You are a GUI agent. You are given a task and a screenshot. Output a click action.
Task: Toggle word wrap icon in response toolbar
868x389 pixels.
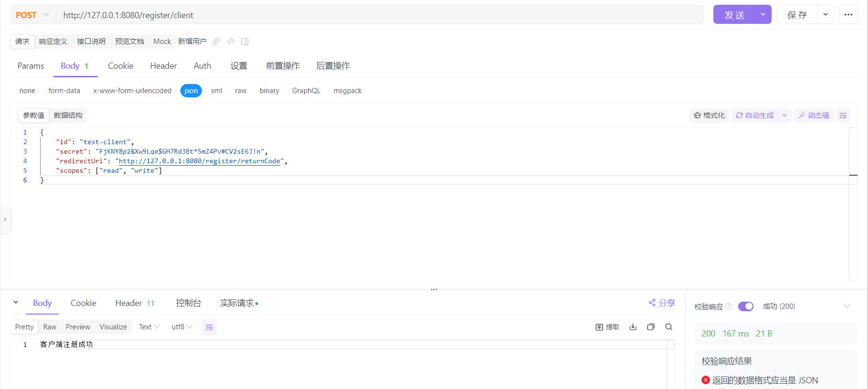click(209, 327)
